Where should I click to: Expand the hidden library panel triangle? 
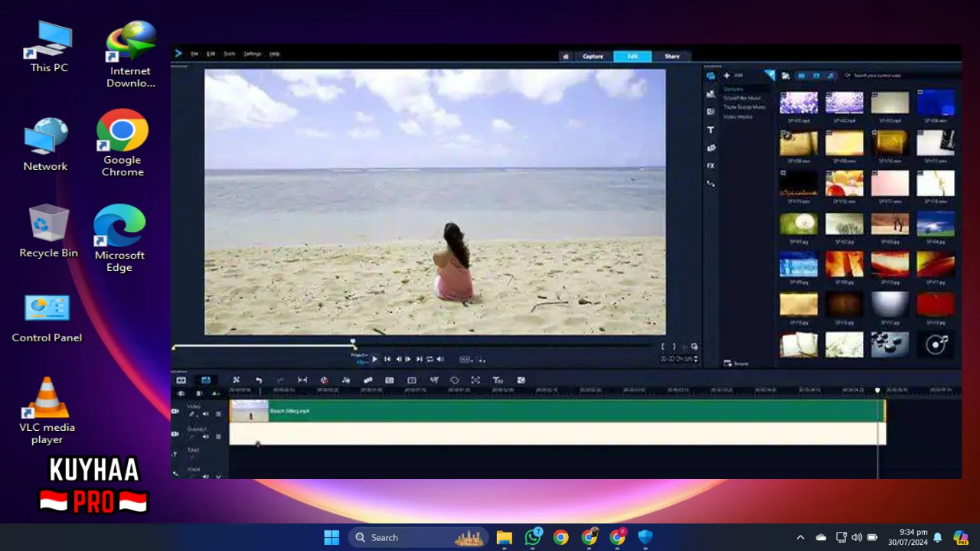(770, 75)
